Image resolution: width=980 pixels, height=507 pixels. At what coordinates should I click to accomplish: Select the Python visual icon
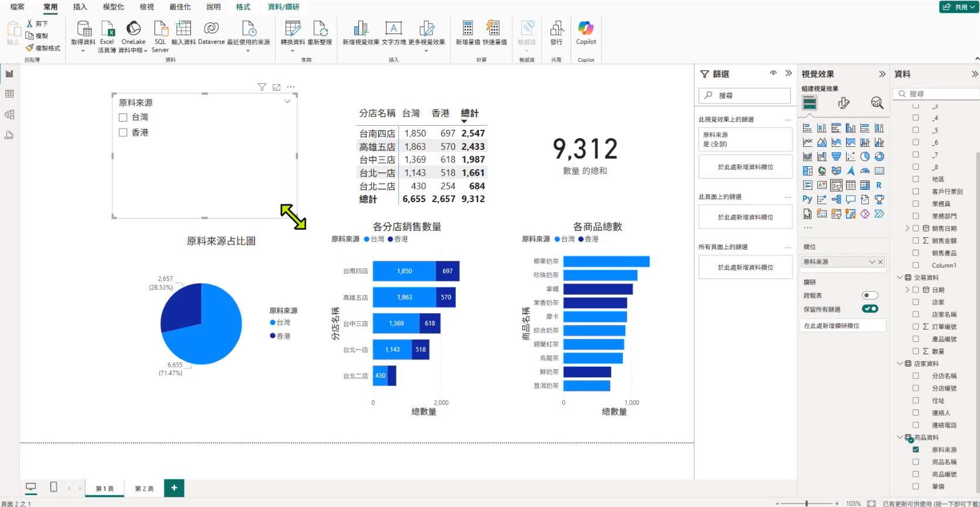807,199
